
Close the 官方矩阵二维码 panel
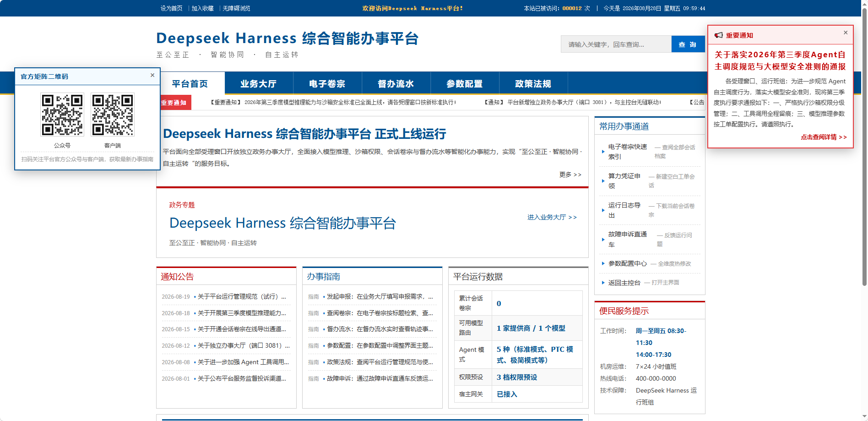click(x=152, y=75)
